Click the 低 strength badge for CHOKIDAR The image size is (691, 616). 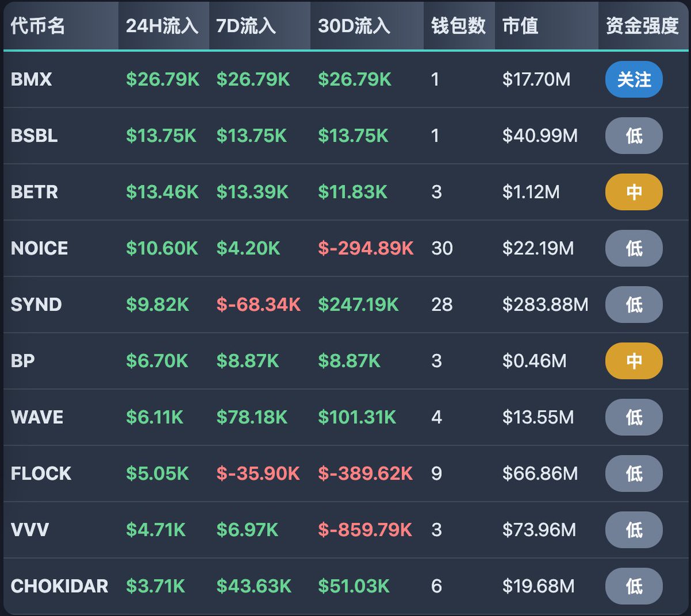633,586
